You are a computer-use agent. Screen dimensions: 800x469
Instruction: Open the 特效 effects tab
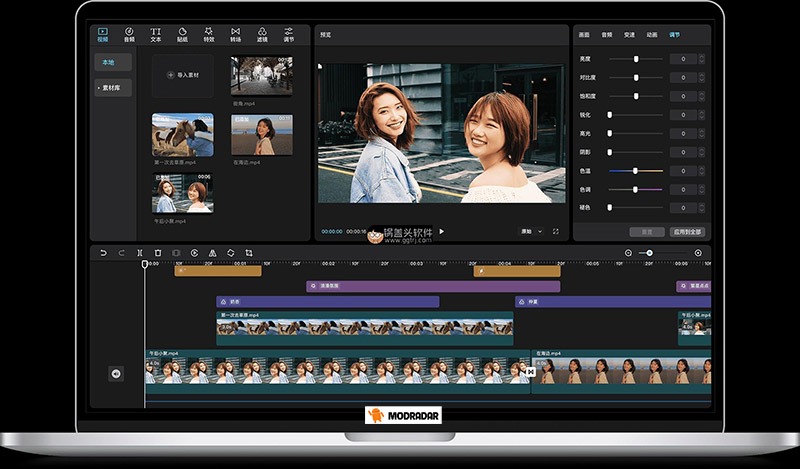point(209,35)
